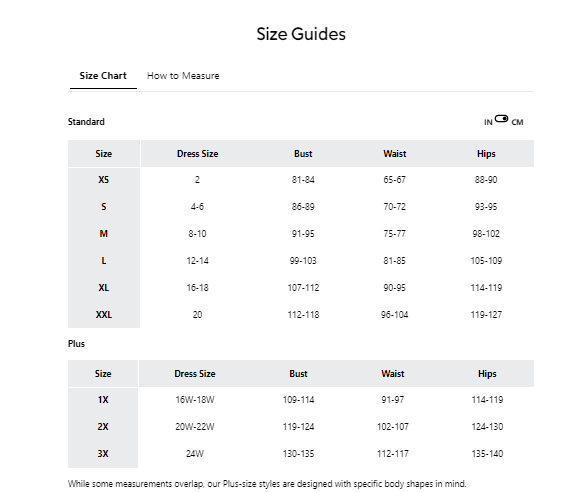The image size is (565, 492).
Task: Click the Standard section label
Action: tap(86, 122)
